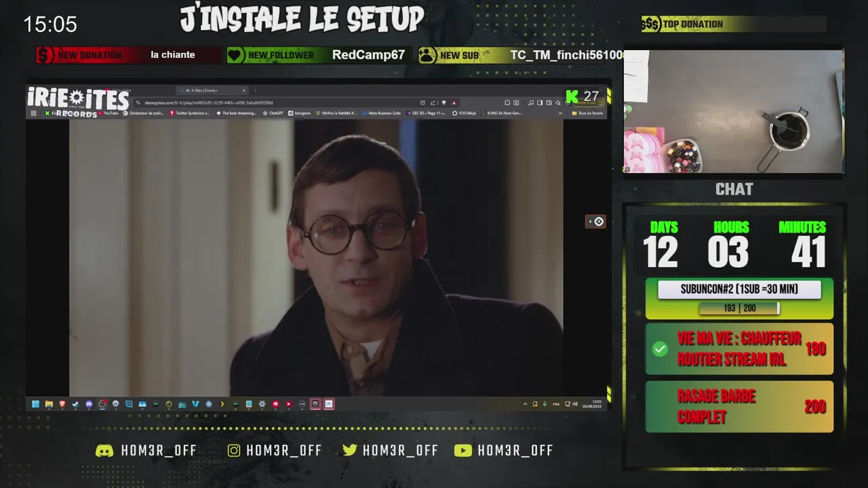The width and height of the screenshot is (868, 488).
Task: Click the Instagram icon in the social bar
Action: (x=234, y=451)
